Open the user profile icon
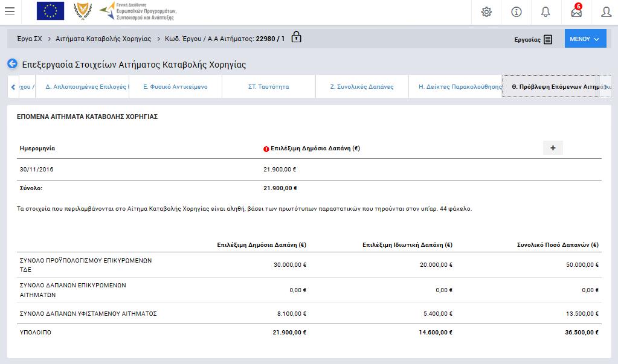Screen dimensions: 618x364 click(606, 12)
